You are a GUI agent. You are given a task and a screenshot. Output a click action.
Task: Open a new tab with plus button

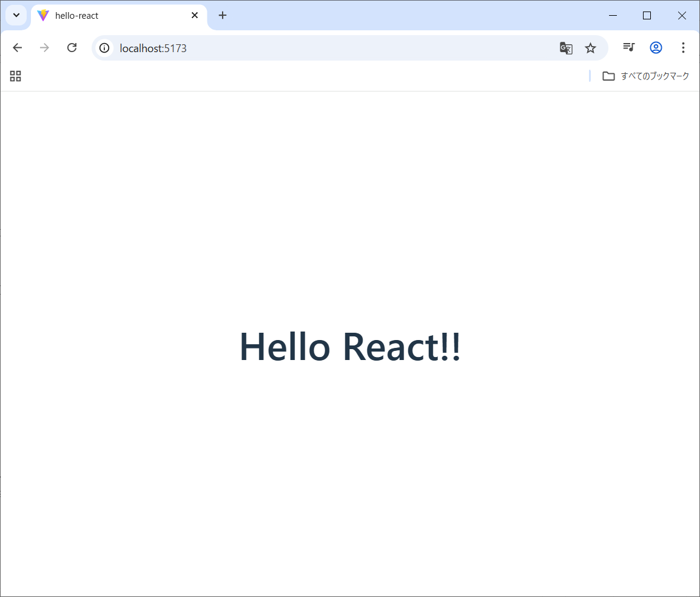[x=223, y=15]
